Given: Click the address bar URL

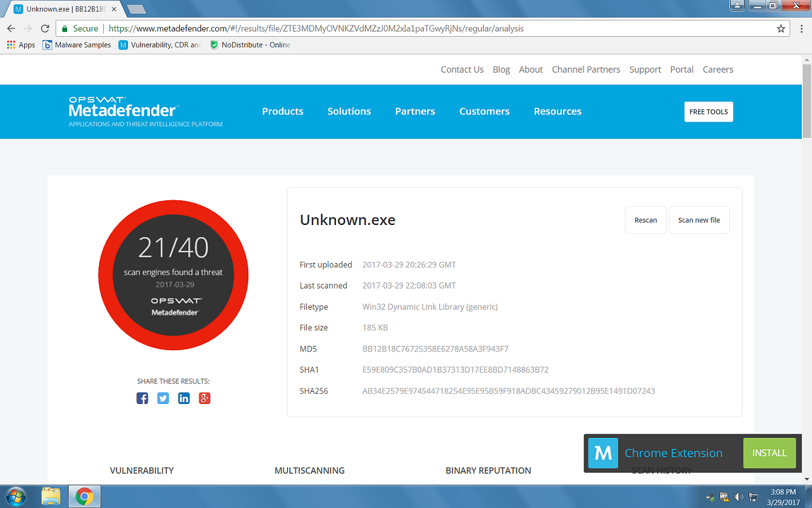Looking at the screenshot, I should (316, 28).
